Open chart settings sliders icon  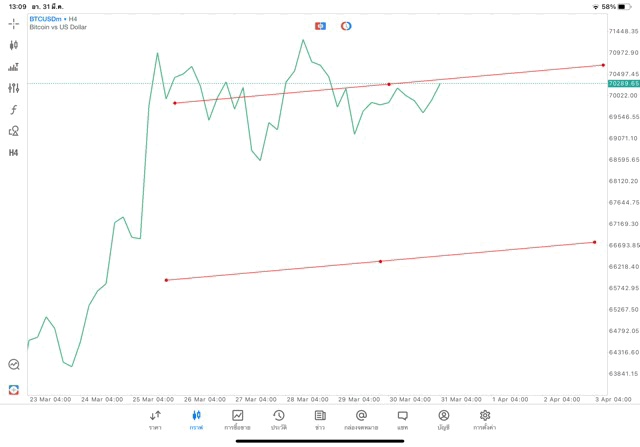click(x=14, y=88)
